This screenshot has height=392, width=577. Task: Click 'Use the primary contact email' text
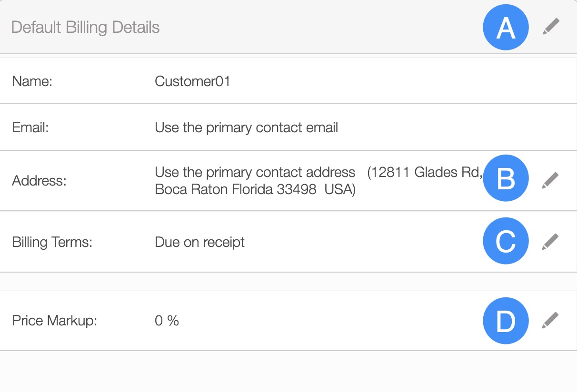coord(246,128)
